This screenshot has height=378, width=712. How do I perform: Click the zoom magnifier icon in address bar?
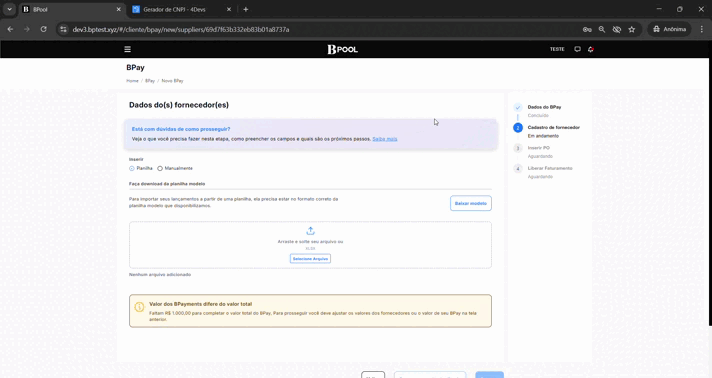coord(602,29)
